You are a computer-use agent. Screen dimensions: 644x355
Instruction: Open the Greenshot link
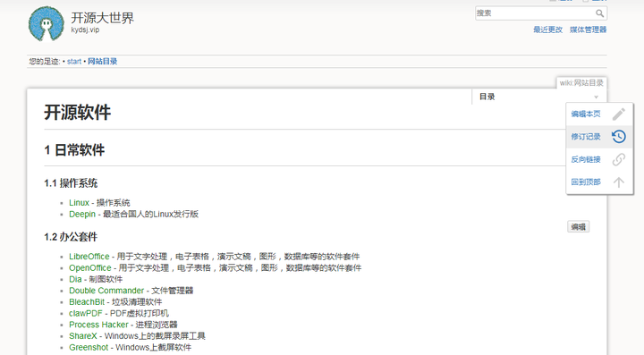pyautogui.click(x=89, y=348)
